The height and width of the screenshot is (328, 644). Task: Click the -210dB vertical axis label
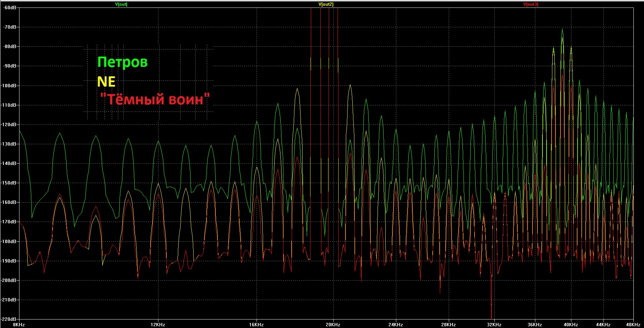click(x=9, y=300)
